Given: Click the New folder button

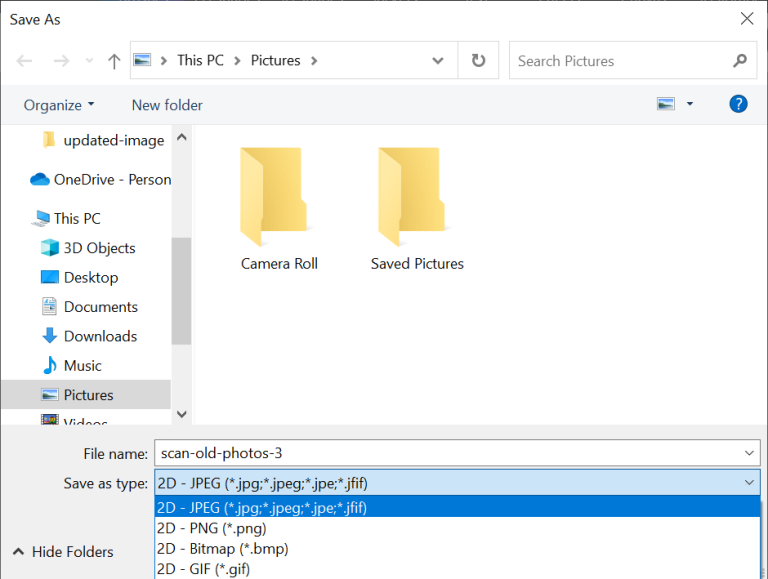Looking at the screenshot, I should point(167,105).
